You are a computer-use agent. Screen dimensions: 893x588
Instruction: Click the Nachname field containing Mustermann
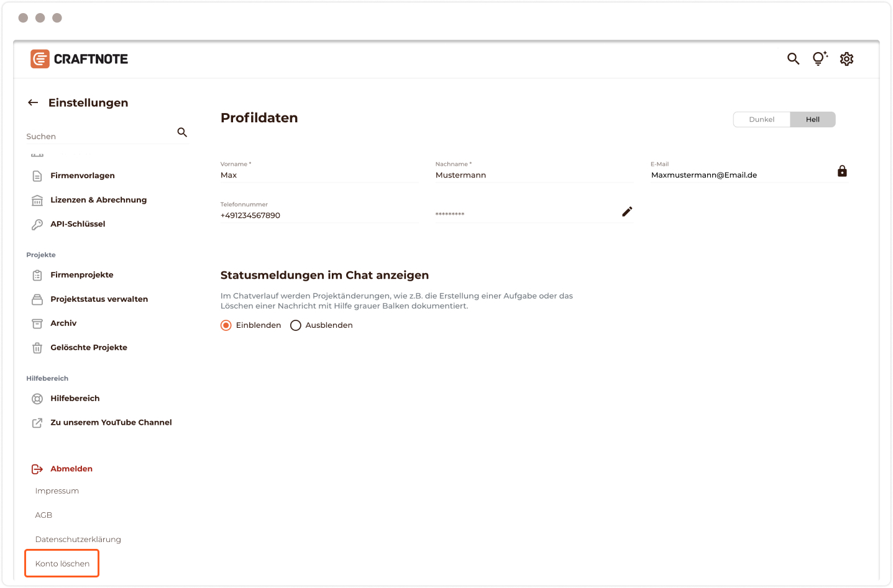click(534, 171)
